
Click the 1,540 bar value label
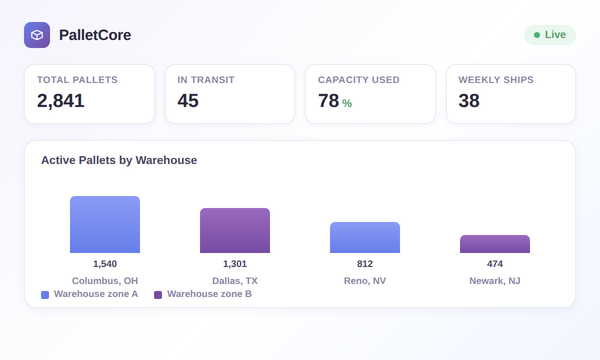tap(105, 264)
